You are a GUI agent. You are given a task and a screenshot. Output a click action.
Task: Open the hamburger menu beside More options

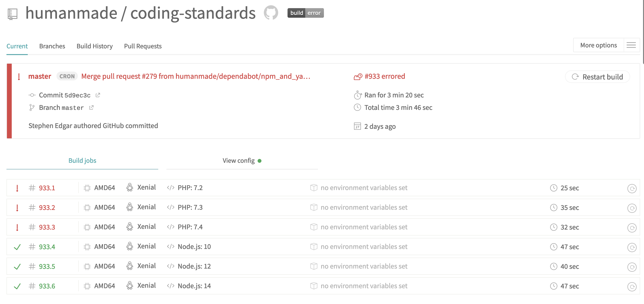point(631,45)
